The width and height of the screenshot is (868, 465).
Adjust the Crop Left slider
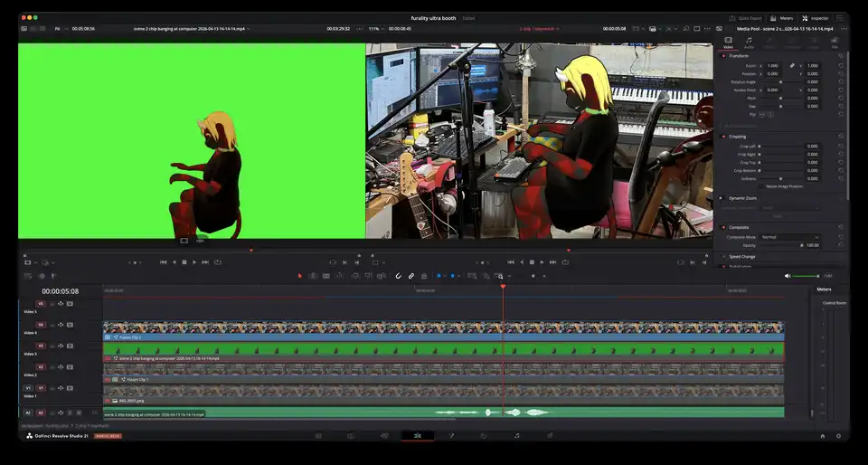tap(780, 147)
